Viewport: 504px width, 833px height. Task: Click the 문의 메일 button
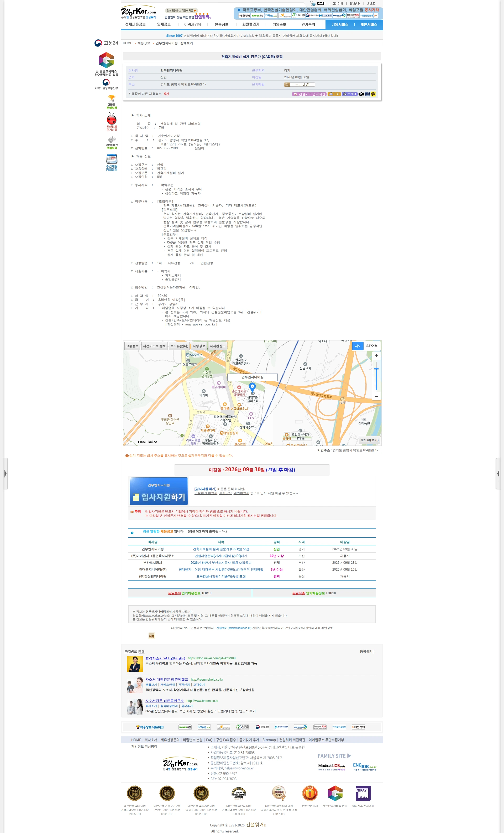click(x=299, y=85)
